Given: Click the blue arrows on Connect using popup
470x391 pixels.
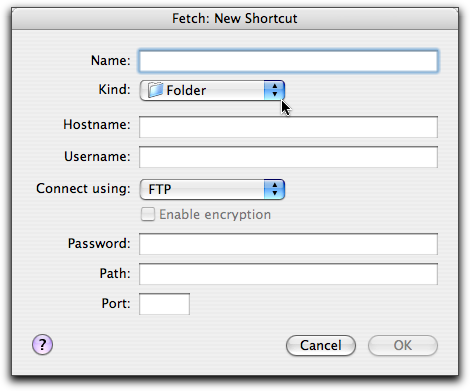Looking at the screenshot, I should tap(274, 189).
